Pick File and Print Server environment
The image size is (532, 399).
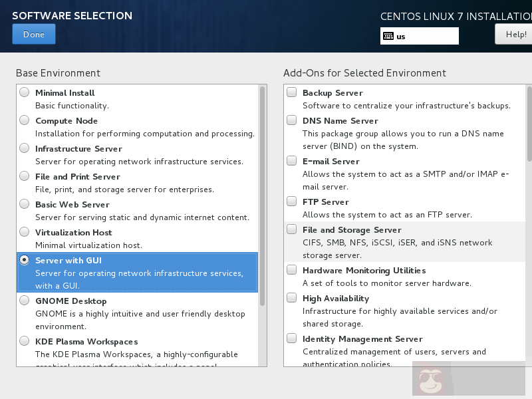25,176
